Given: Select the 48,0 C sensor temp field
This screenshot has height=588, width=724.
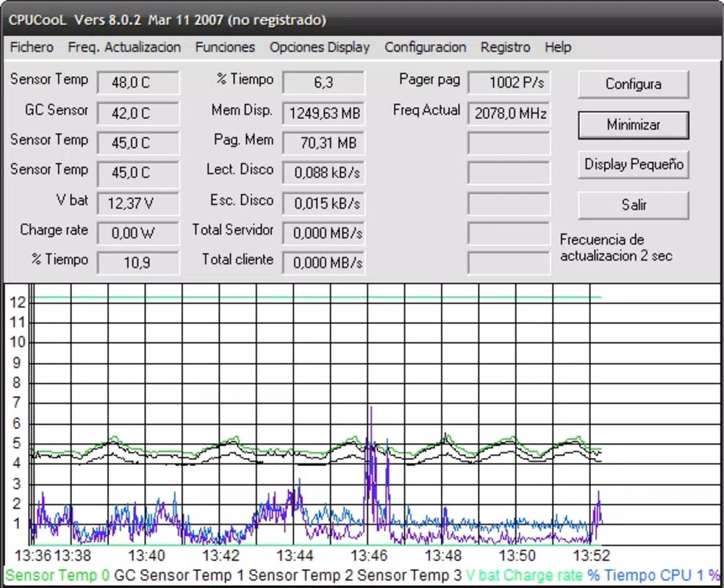Looking at the screenshot, I should [x=138, y=82].
